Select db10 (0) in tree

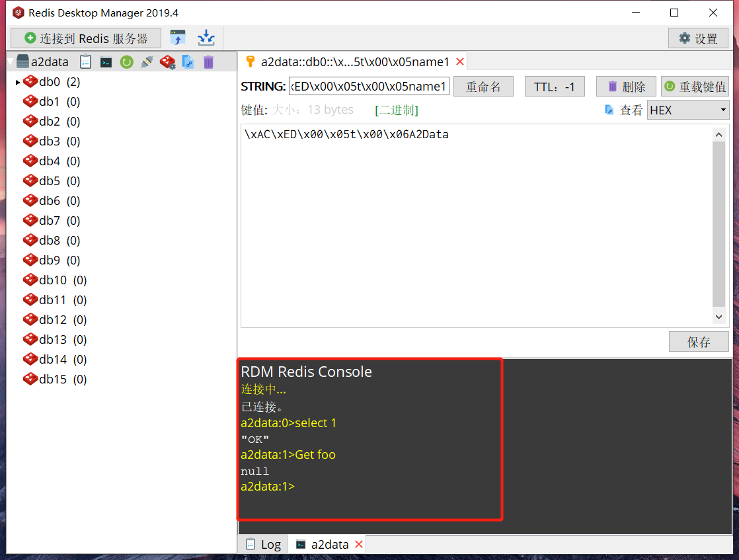pyautogui.click(x=55, y=280)
